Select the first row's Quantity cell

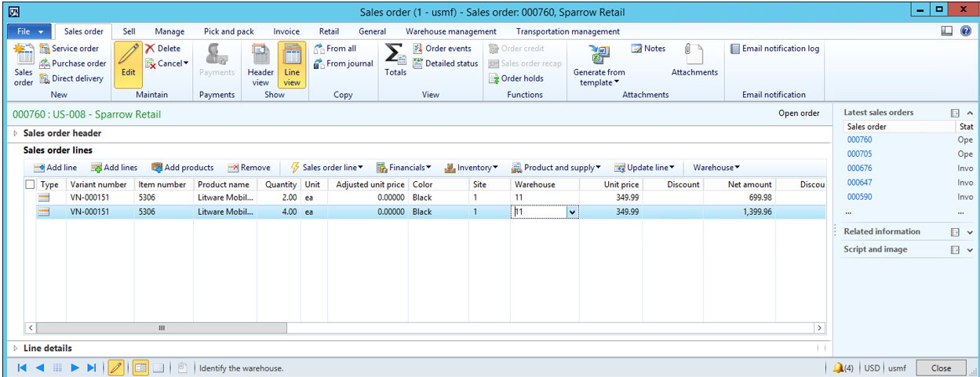[279, 198]
